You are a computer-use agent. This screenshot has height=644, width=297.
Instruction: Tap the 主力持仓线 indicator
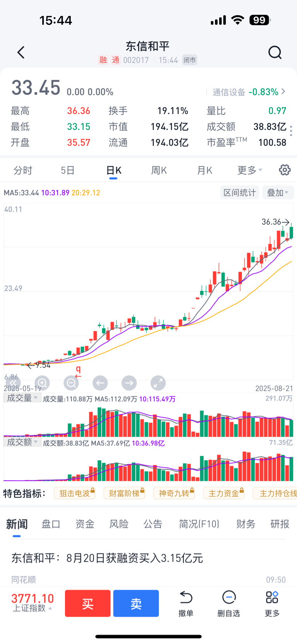pos(275,493)
